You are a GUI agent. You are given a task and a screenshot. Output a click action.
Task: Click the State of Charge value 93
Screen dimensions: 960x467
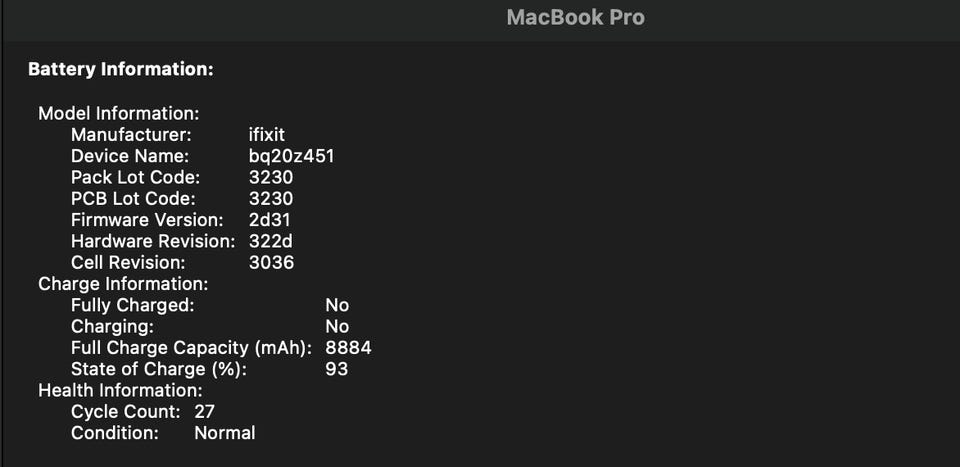pos(336,369)
